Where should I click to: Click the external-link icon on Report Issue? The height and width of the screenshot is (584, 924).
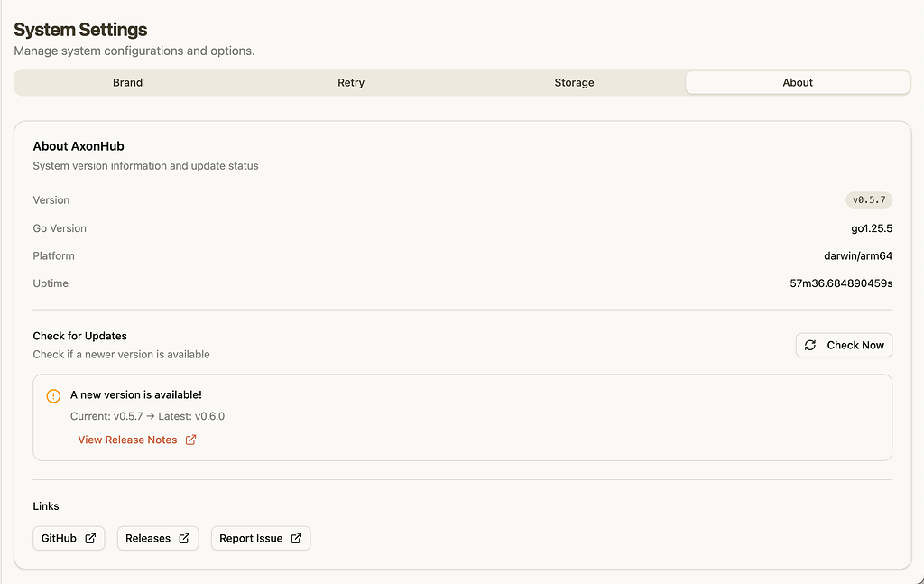(296, 538)
